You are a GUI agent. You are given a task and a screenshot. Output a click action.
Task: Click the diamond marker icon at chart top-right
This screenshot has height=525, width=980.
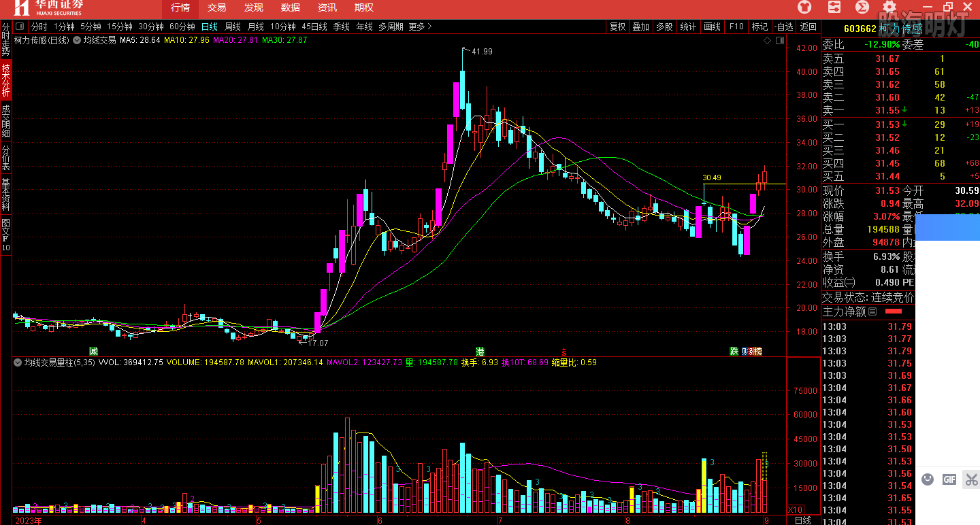(x=768, y=41)
